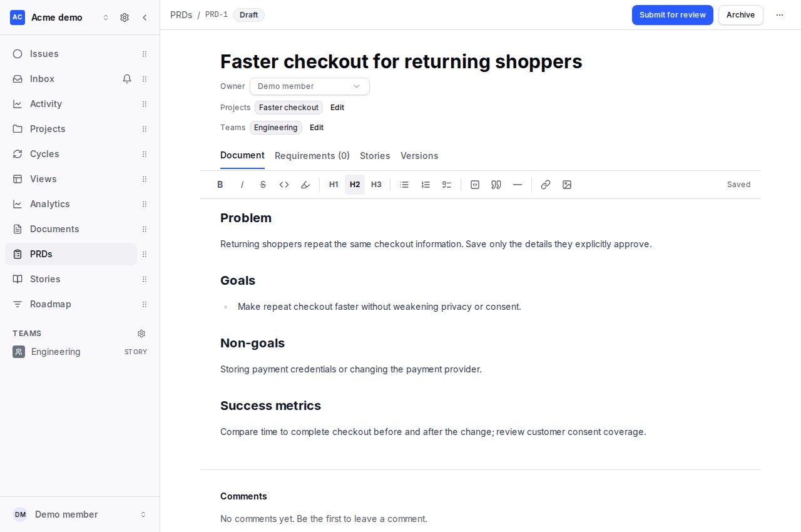Viewport: 801px width, 532px height.
Task: Switch to the Stories tab in the PRD
Action: [375, 156]
